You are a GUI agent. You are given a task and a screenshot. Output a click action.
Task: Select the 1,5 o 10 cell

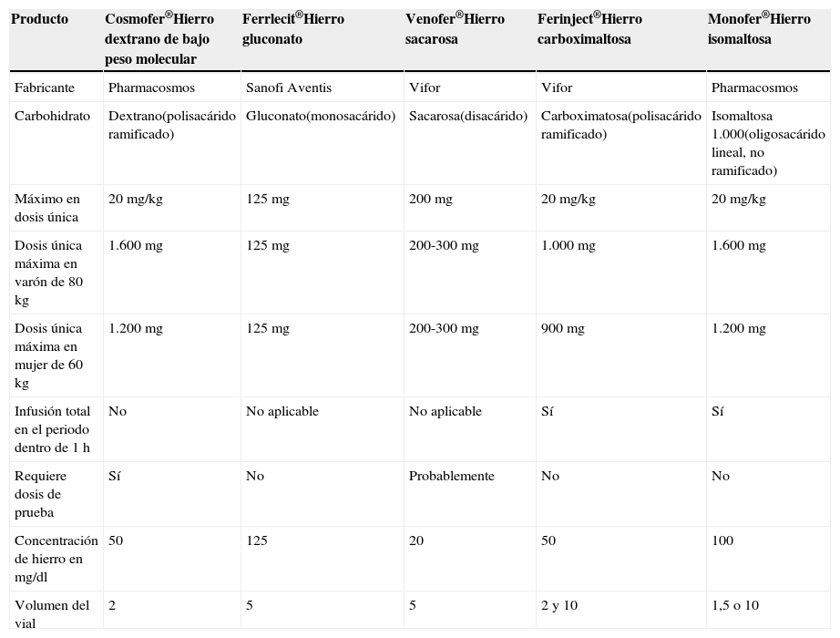tap(735, 606)
